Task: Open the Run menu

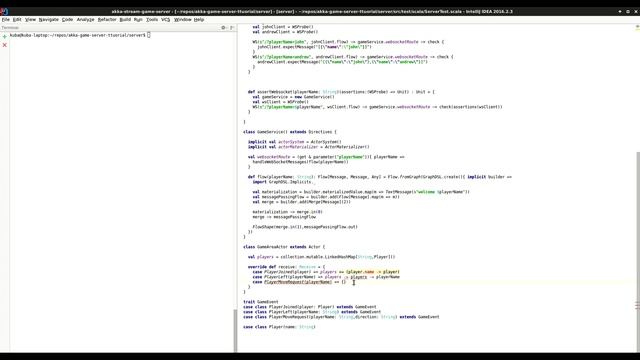Action: pos(138,20)
